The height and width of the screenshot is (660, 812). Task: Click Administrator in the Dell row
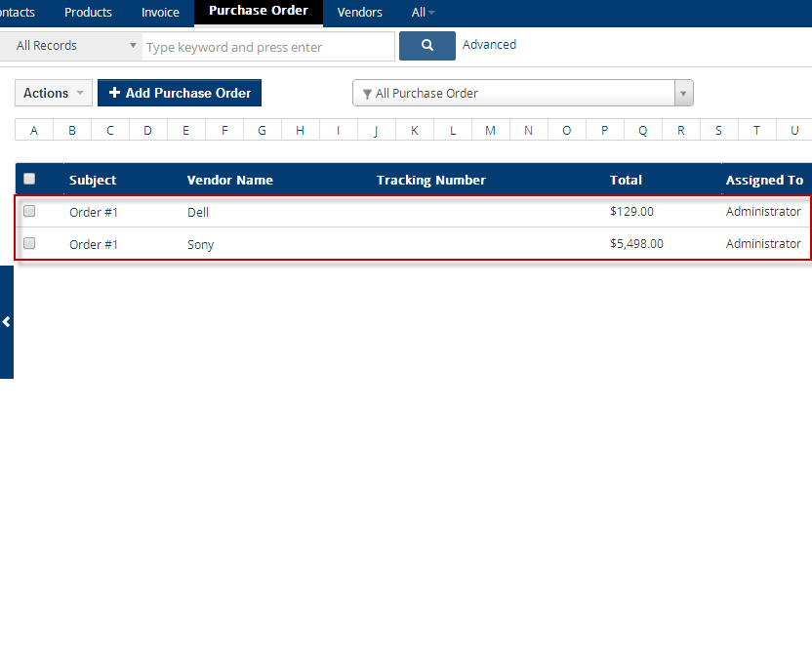(763, 211)
